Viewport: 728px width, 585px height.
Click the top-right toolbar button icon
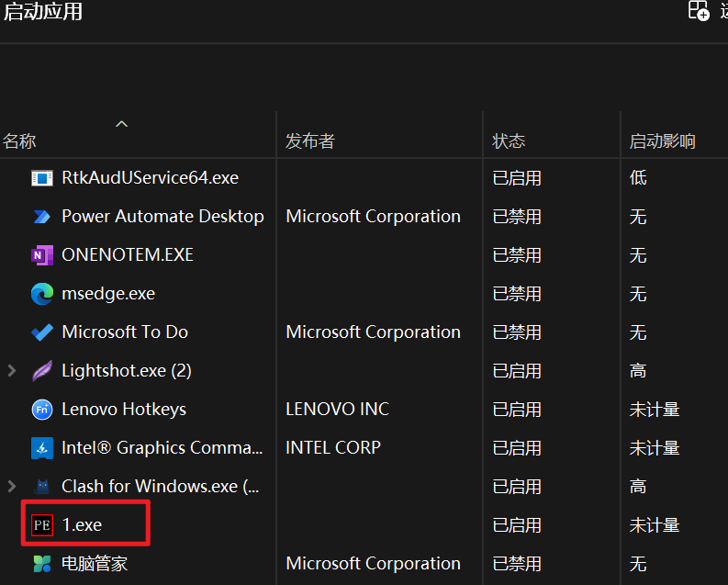point(699,11)
